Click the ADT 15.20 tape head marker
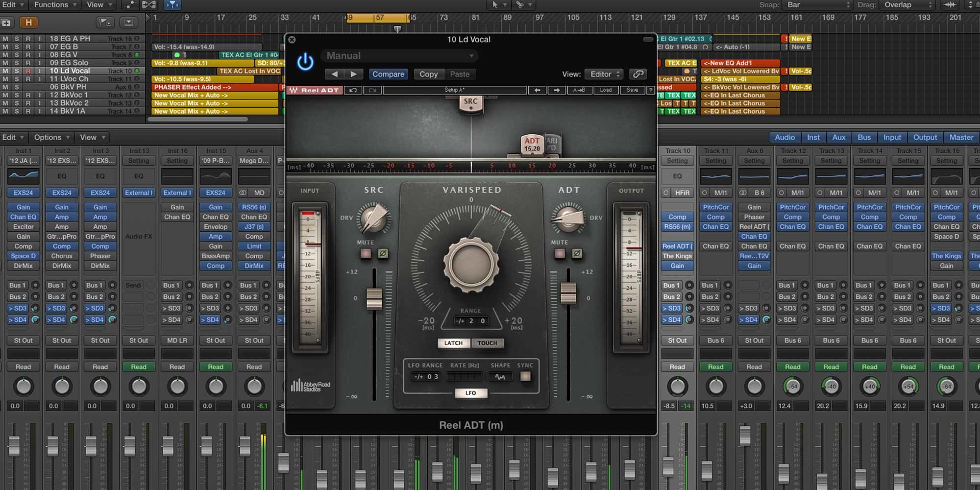Screen dimensions: 980x490 coord(532,145)
